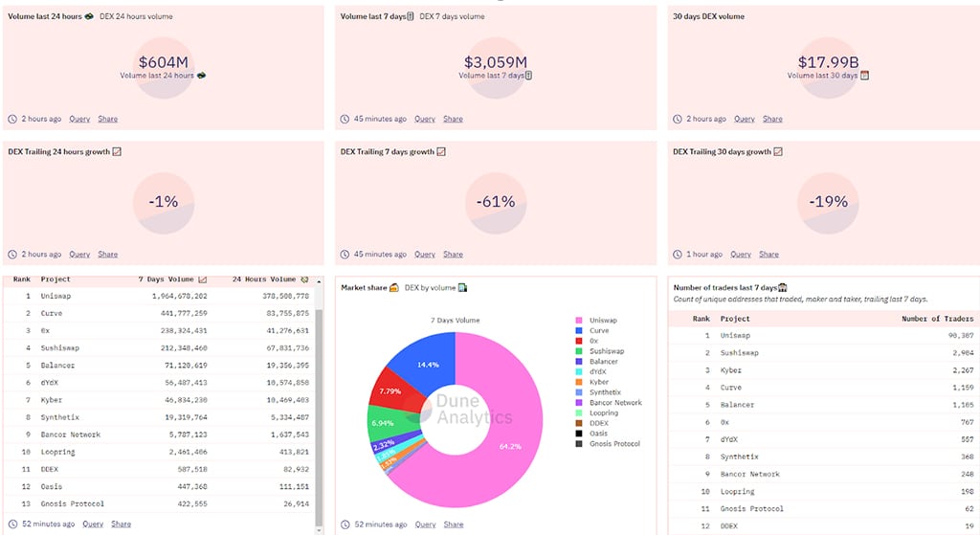Click the calendar emoji under the $17.99B counter

coord(865,76)
